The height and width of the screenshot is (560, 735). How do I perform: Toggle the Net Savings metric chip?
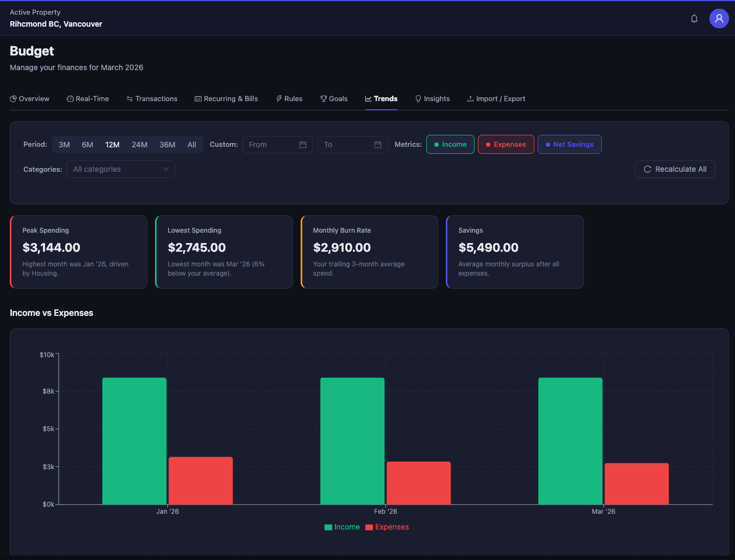[569, 145]
